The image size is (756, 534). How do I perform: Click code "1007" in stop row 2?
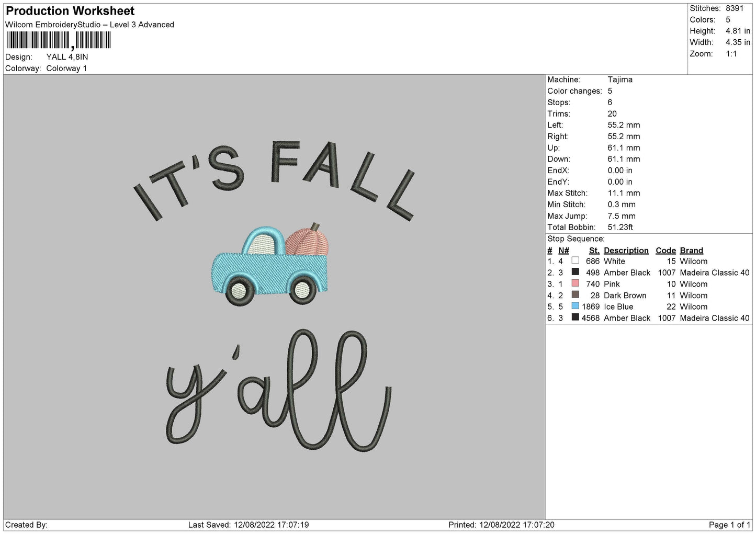coord(667,273)
